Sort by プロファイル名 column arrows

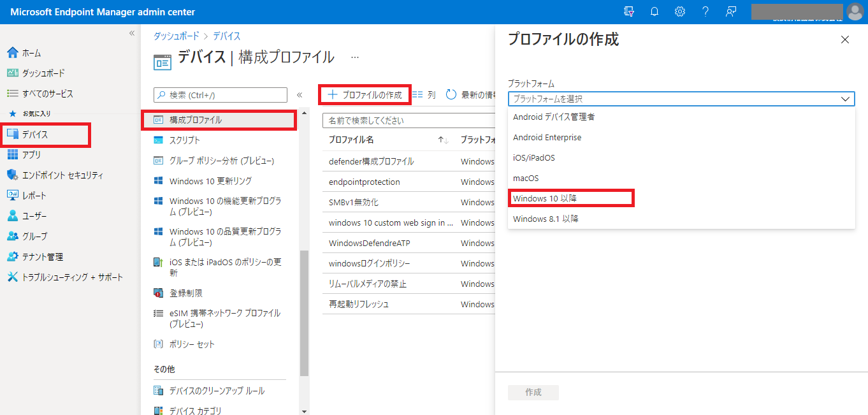click(444, 140)
